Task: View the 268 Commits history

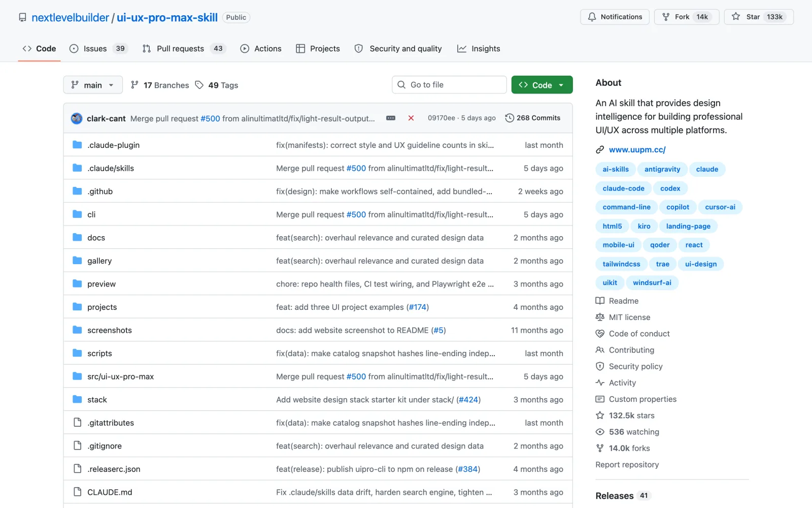Action: pos(533,118)
